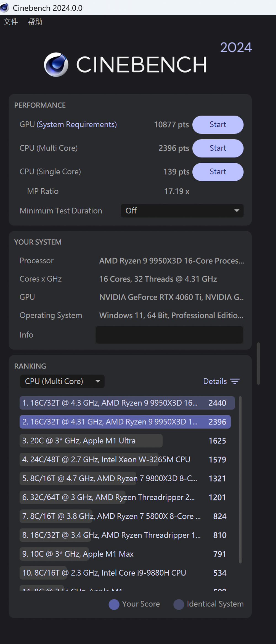Viewport: 276px width, 644px height.
Task: Click the Identical System legend circle
Action: [x=179, y=604]
